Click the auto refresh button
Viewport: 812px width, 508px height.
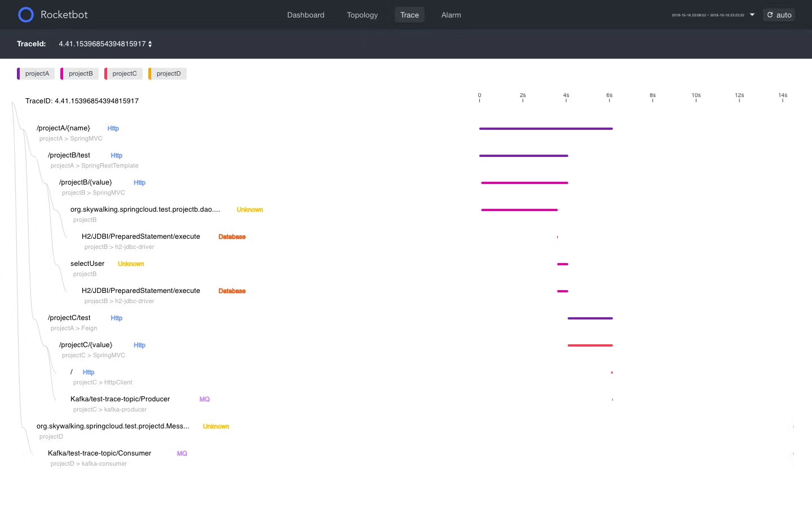779,15
